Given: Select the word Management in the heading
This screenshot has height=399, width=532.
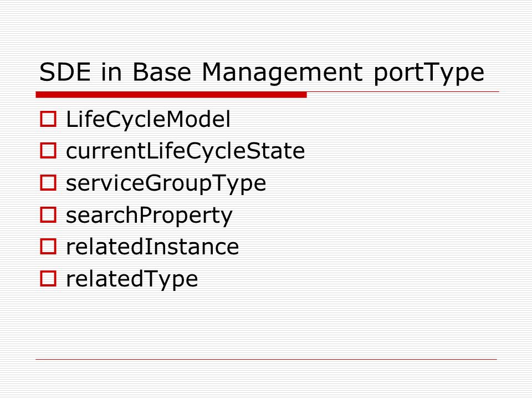Looking at the screenshot, I should point(282,73).
